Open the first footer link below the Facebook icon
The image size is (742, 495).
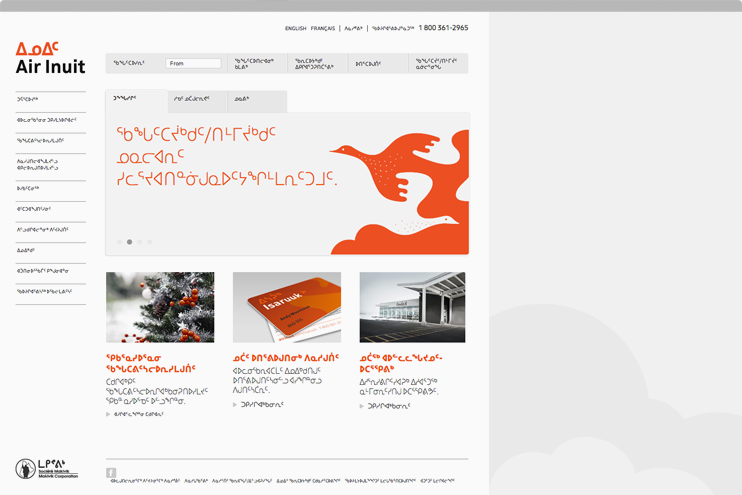point(145,481)
